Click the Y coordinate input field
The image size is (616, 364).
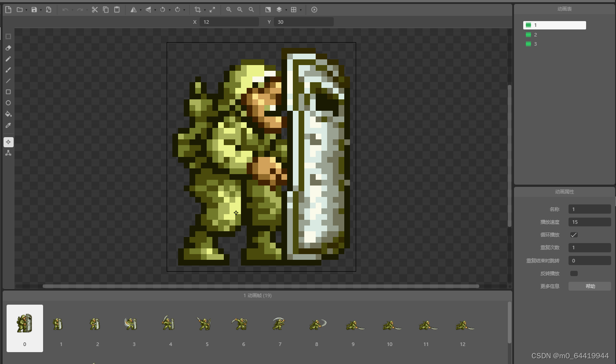[x=304, y=22]
